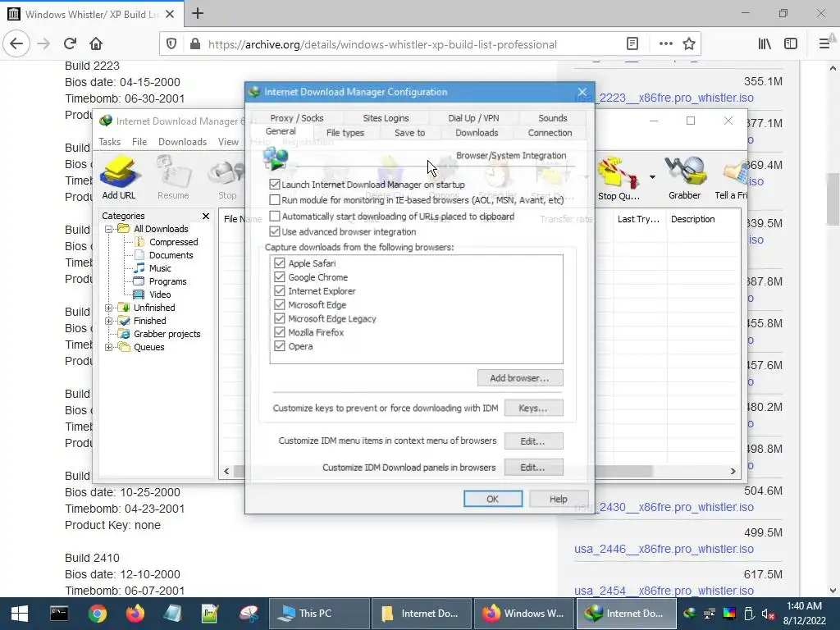Expand the Finished category
This screenshot has height=630, width=840.
(x=109, y=321)
